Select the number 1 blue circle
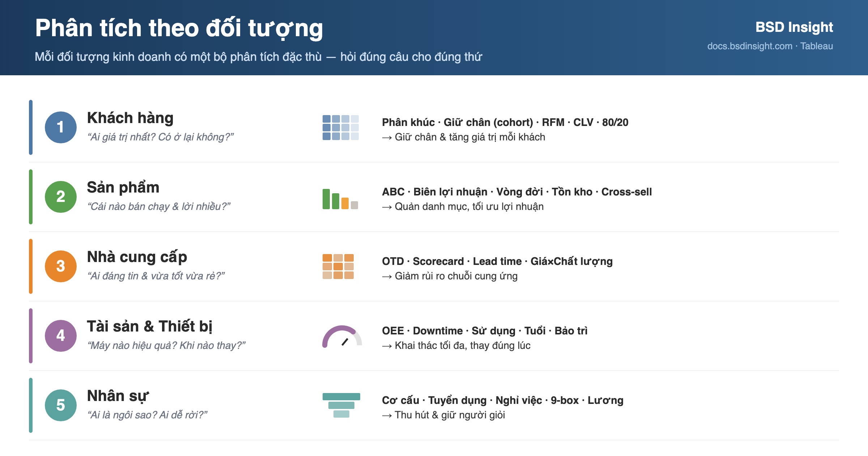868x456 pixels. point(61,127)
